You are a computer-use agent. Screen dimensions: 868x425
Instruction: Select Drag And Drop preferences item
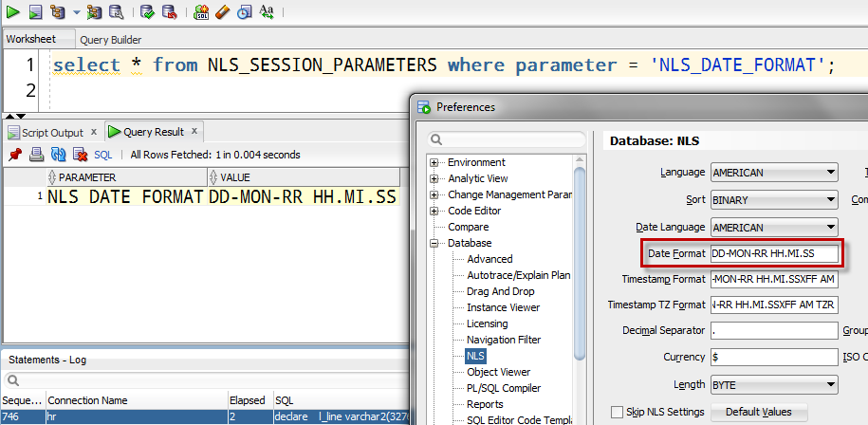(x=501, y=291)
